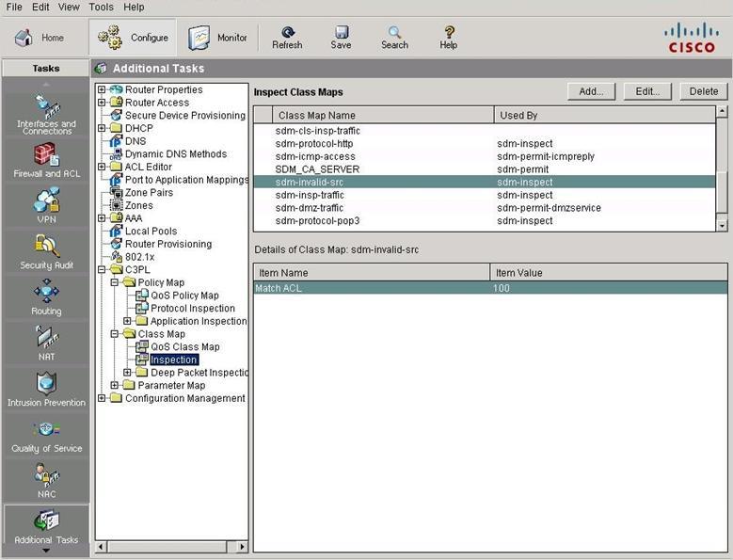This screenshot has width=733, height=560.
Task: Select the Local Pools node
Action: point(151,232)
